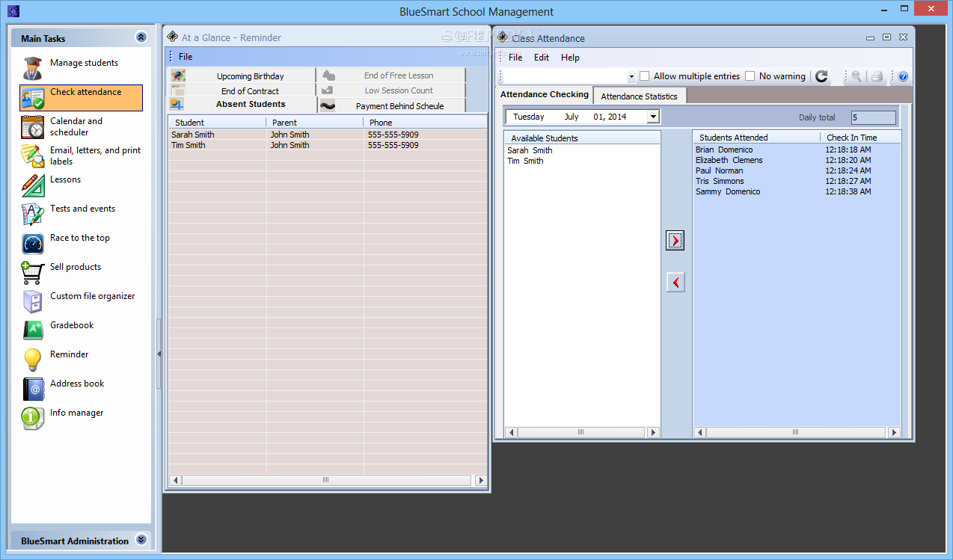Open the Calendar and scheduler task

(x=81, y=127)
